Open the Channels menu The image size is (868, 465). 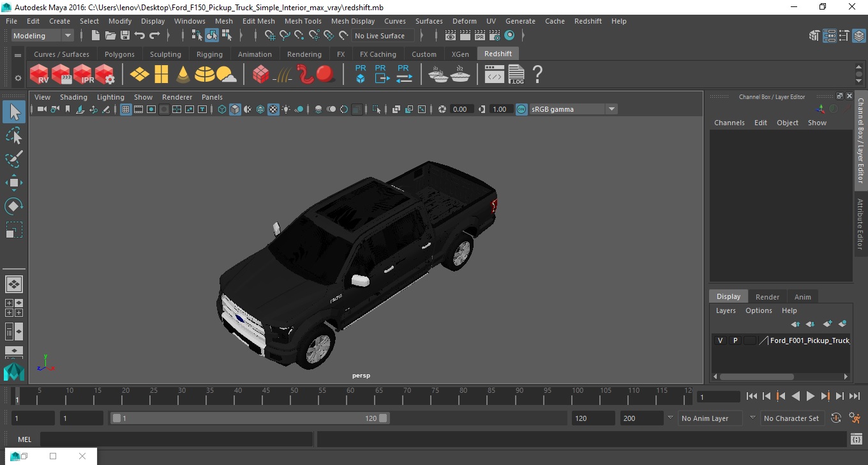pyautogui.click(x=730, y=123)
